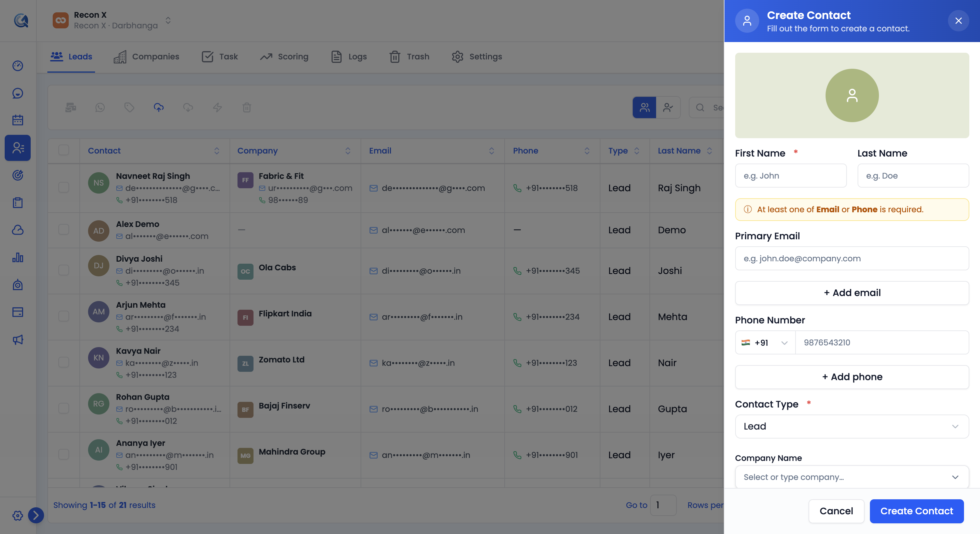Open the Company Name combo box
The image size is (980, 534).
coord(852,477)
